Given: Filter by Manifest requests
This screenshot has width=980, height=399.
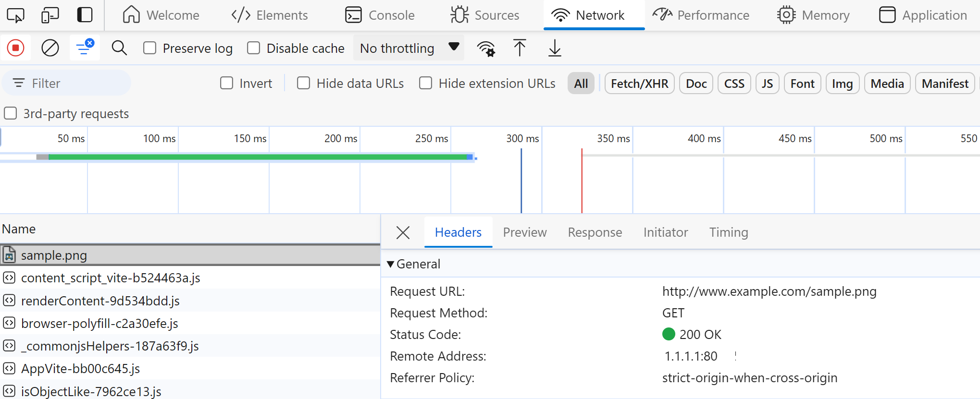Looking at the screenshot, I should pos(945,84).
